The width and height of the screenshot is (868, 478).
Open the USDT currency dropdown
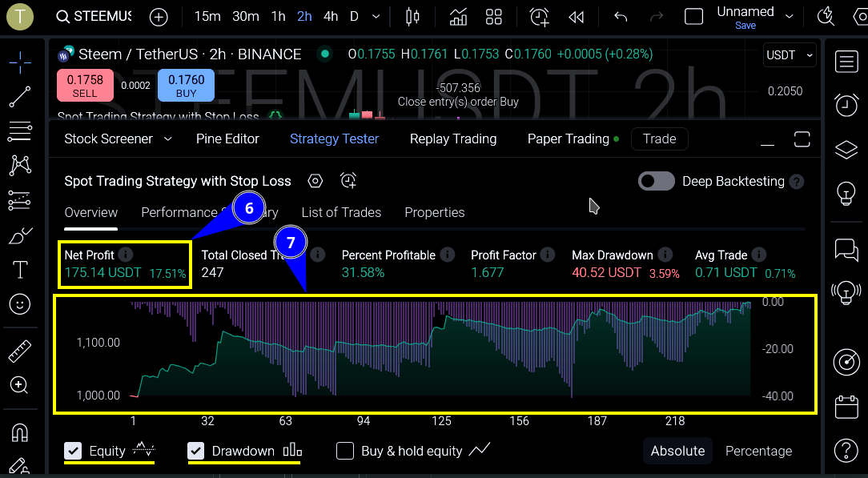point(790,55)
